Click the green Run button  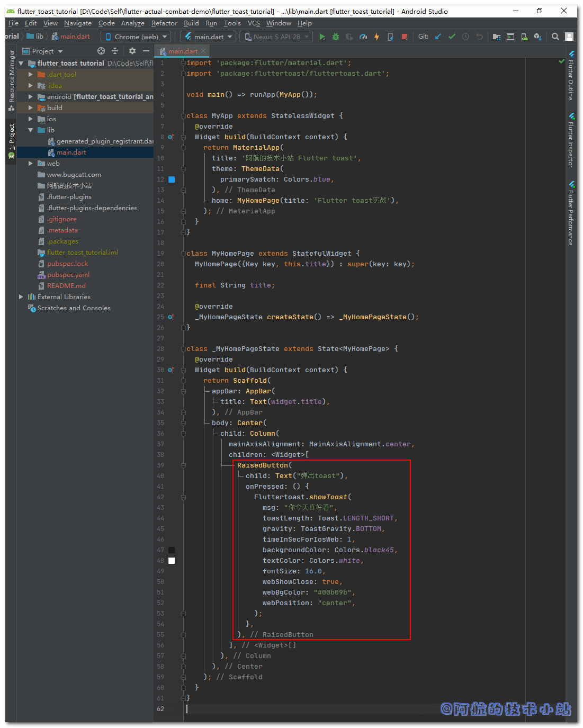tap(322, 37)
